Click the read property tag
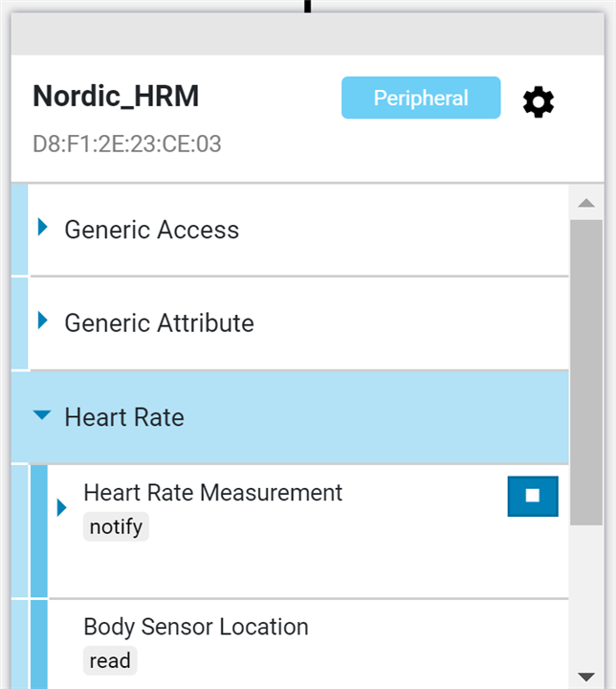This screenshot has width=616, height=689. pyautogui.click(x=110, y=660)
